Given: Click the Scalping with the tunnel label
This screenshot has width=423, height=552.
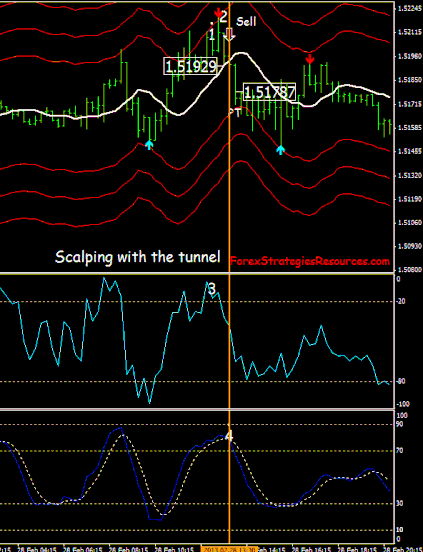Looking at the screenshot, I should coord(138,257).
